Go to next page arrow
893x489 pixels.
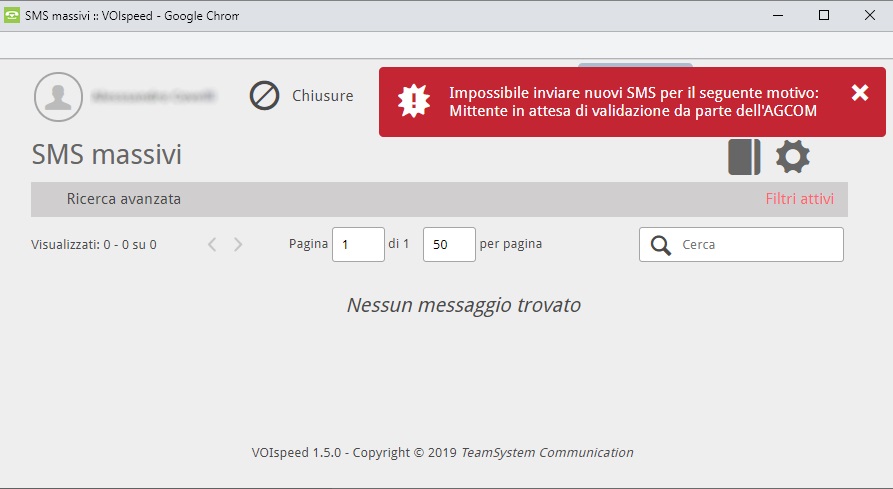[238, 245]
